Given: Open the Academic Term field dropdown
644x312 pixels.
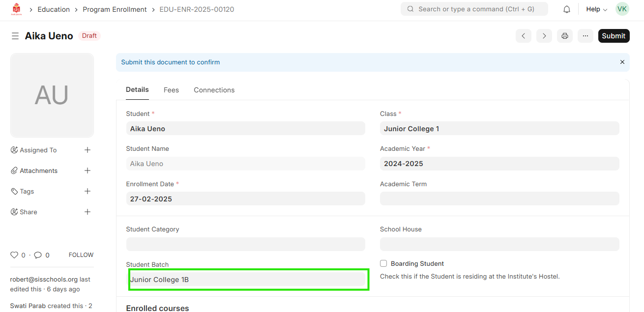Looking at the screenshot, I should [499, 199].
